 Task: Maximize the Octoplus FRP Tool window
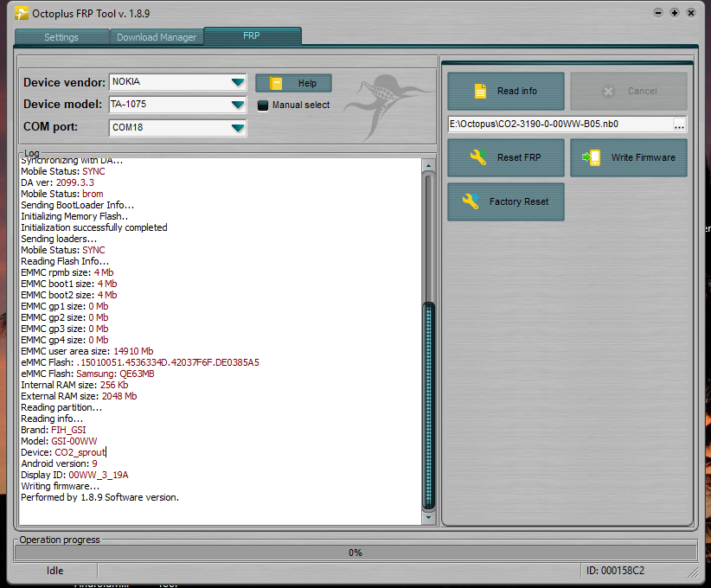tap(675, 13)
